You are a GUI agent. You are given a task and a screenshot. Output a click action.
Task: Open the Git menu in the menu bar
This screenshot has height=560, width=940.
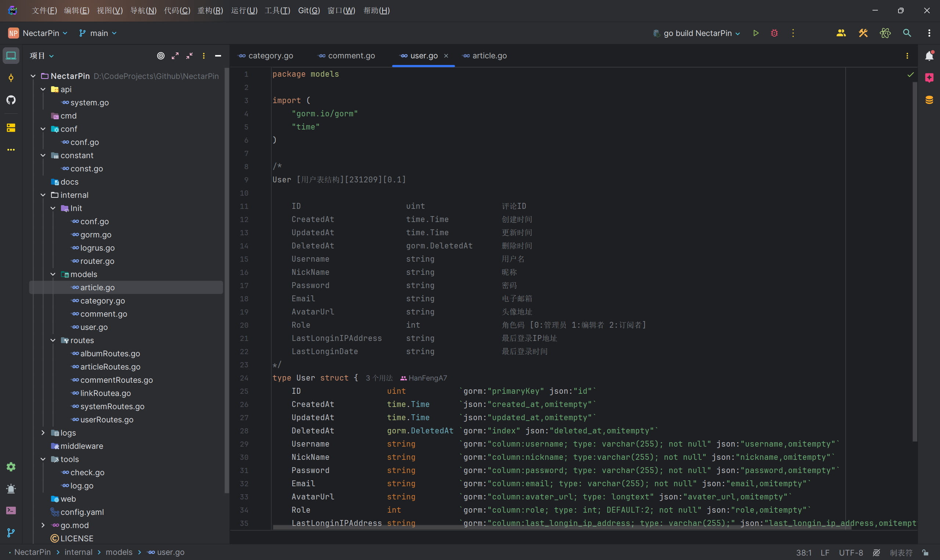pos(308,10)
